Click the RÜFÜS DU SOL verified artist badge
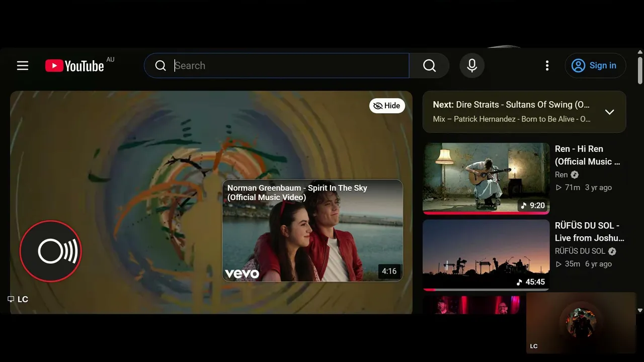Viewport: 644px width, 362px height. (x=612, y=251)
